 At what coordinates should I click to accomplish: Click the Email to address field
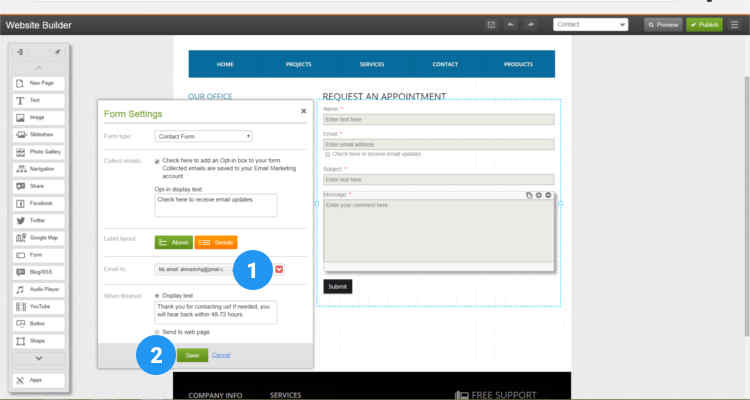(x=196, y=269)
